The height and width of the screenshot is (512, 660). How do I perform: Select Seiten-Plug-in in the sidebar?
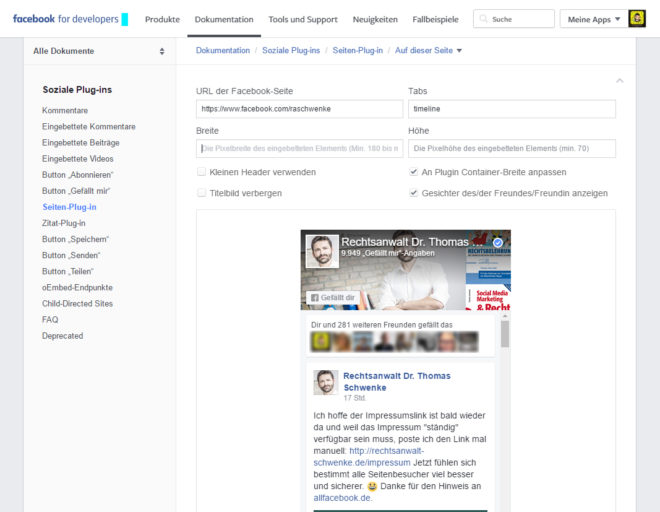(x=69, y=207)
